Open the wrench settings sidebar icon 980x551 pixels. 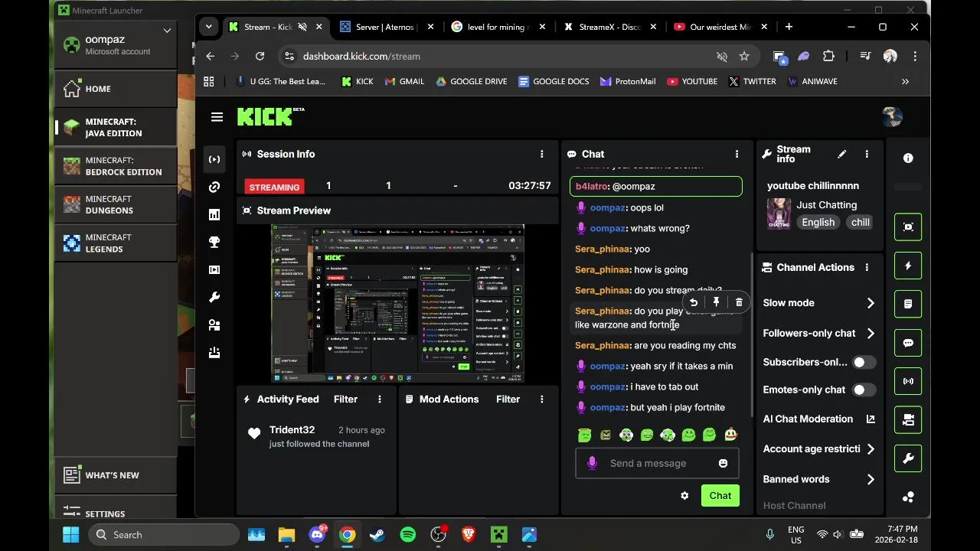click(x=214, y=298)
